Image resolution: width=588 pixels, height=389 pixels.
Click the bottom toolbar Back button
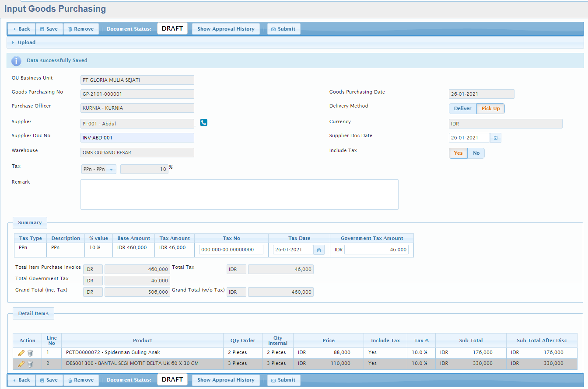(22, 380)
